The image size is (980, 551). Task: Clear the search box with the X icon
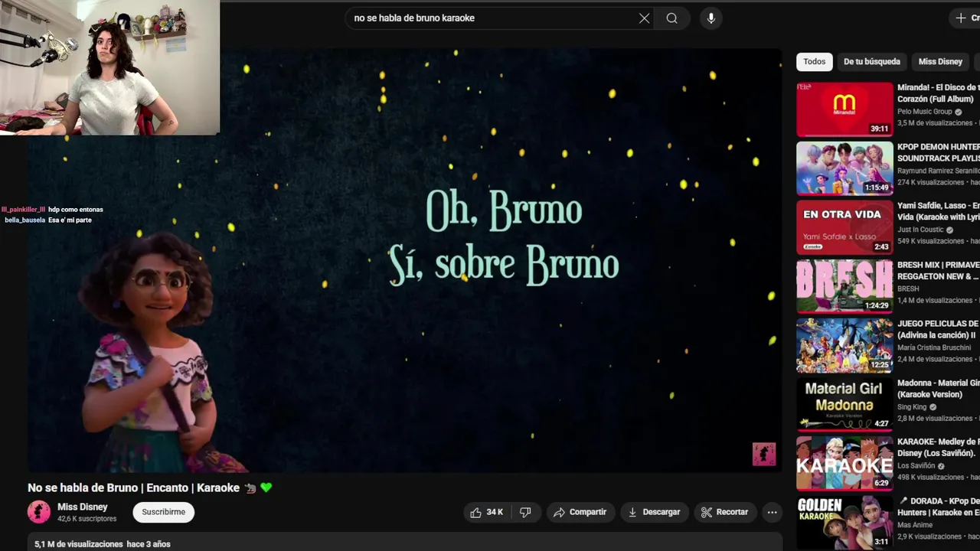tap(644, 18)
